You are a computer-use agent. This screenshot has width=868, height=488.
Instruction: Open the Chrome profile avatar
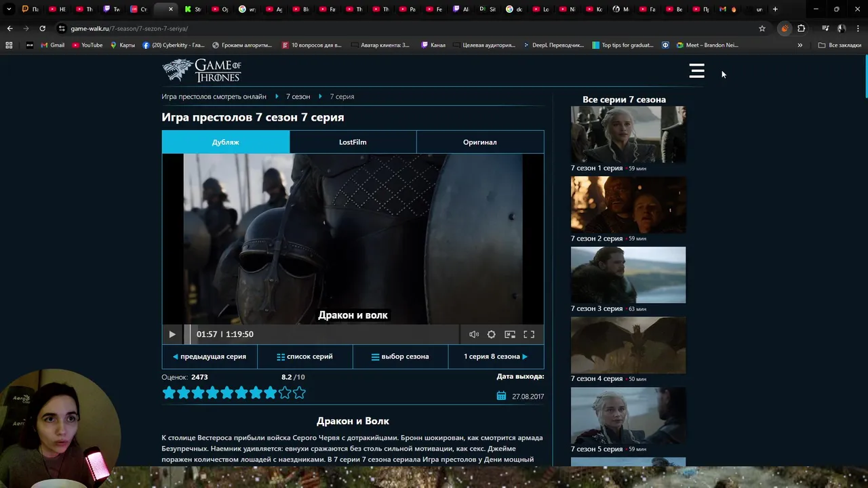[842, 28]
